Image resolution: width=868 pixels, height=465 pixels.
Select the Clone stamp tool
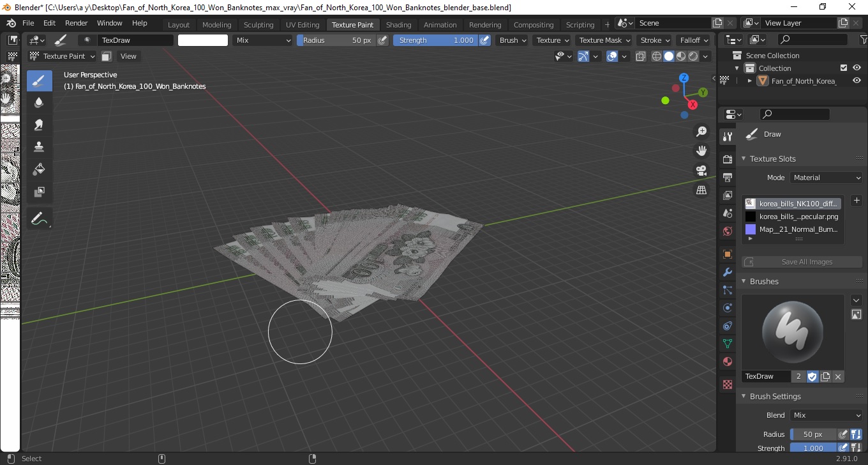pyautogui.click(x=39, y=147)
